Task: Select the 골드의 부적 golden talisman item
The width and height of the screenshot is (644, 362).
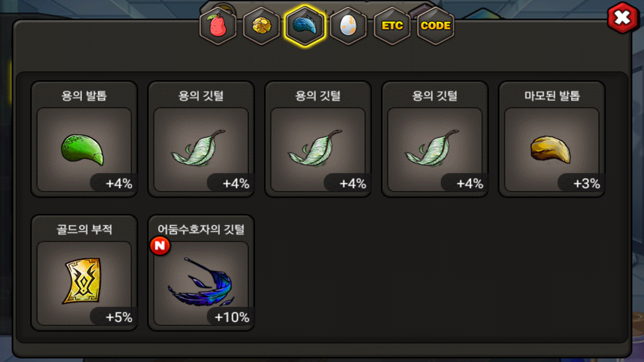Action: click(x=84, y=273)
